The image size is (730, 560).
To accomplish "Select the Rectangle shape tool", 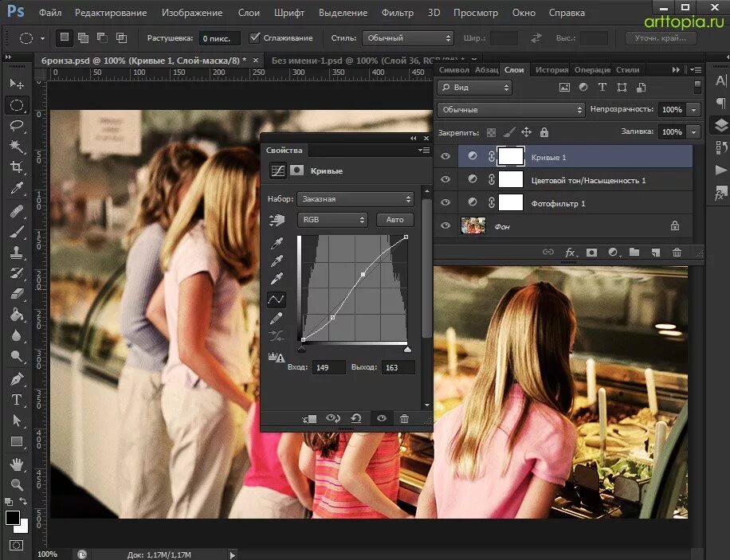I will coord(17,441).
